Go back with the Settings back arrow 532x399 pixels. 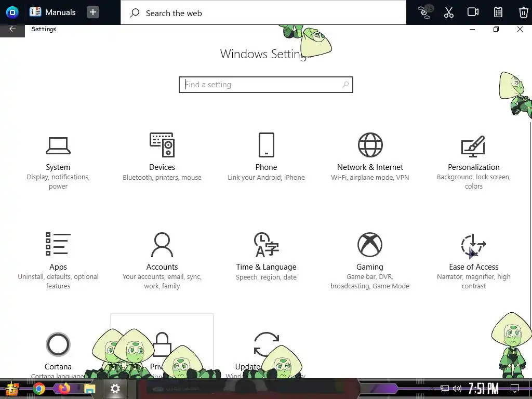pyautogui.click(x=12, y=30)
